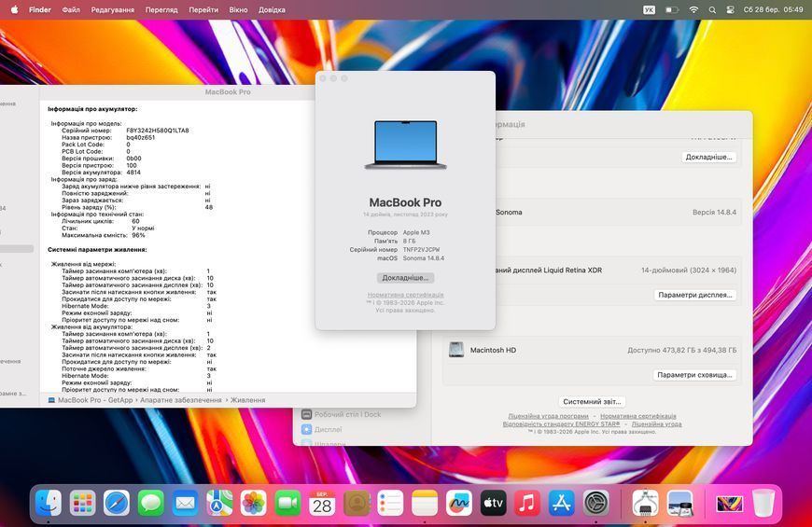The width and height of the screenshot is (812, 527).
Task: Open Preview app in the Dock
Action: [x=679, y=503]
